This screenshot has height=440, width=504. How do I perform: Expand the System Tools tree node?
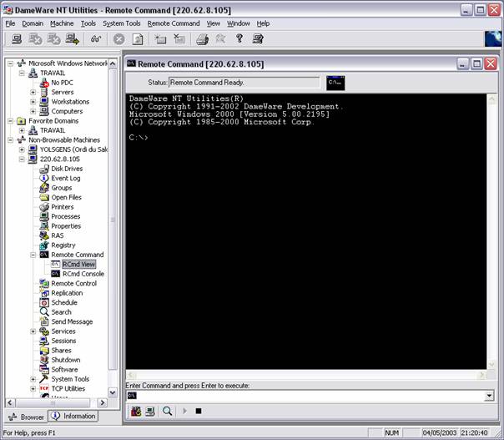[x=33, y=379]
